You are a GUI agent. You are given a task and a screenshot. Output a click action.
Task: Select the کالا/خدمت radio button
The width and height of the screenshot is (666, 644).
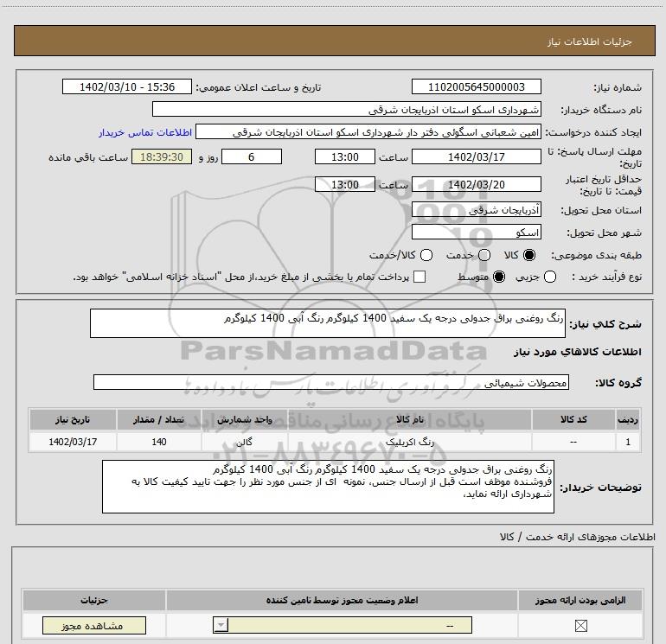tap(426, 255)
